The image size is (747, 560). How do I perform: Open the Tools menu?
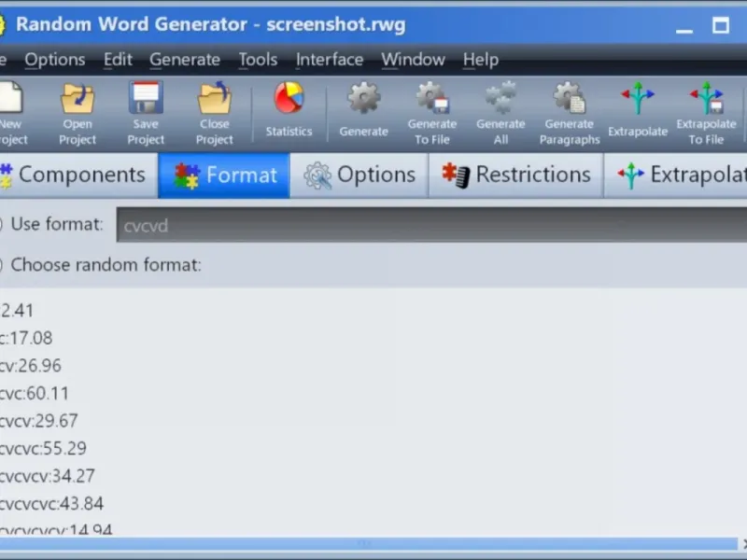click(x=258, y=60)
